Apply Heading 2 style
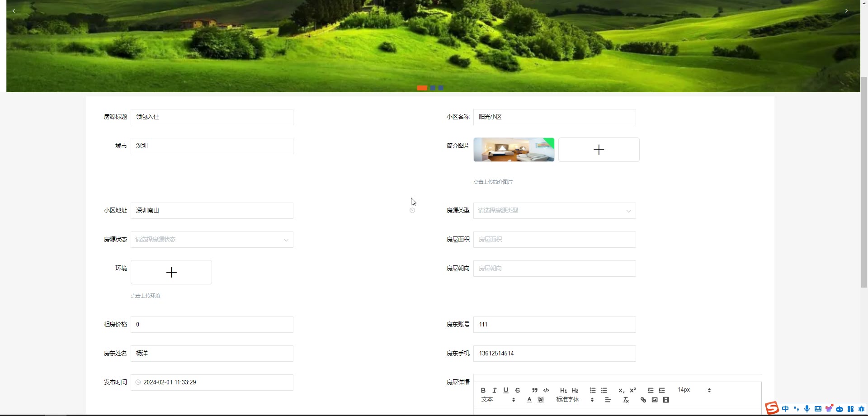The image size is (868, 416). coord(575,390)
